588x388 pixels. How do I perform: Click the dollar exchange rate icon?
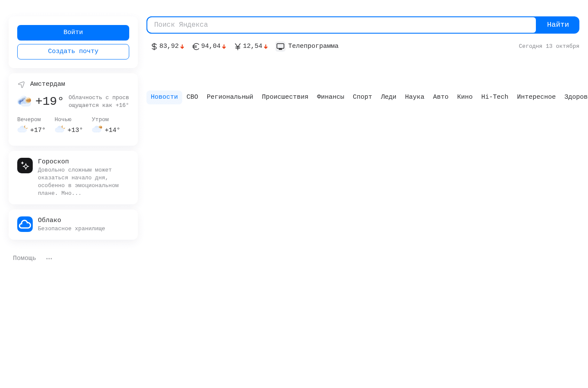tap(154, 47)
